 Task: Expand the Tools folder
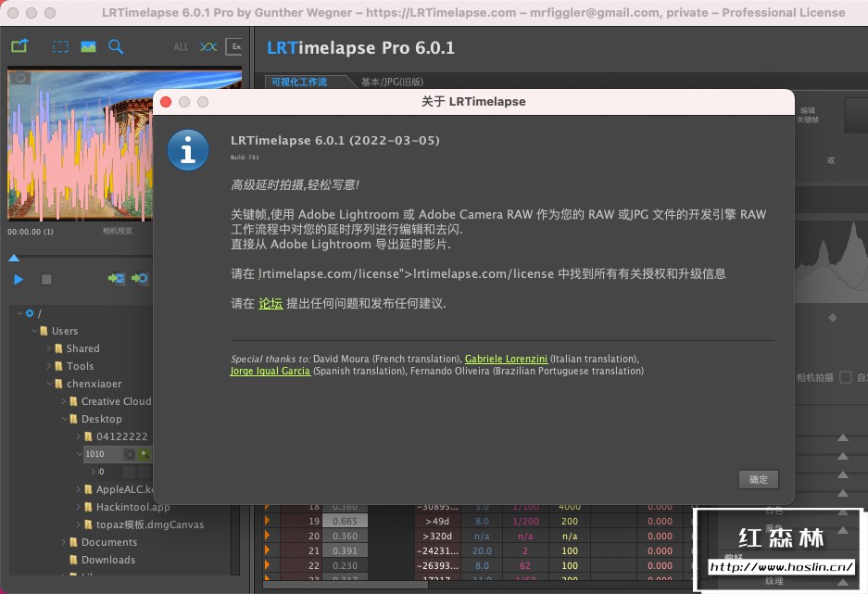click(49, 366)
